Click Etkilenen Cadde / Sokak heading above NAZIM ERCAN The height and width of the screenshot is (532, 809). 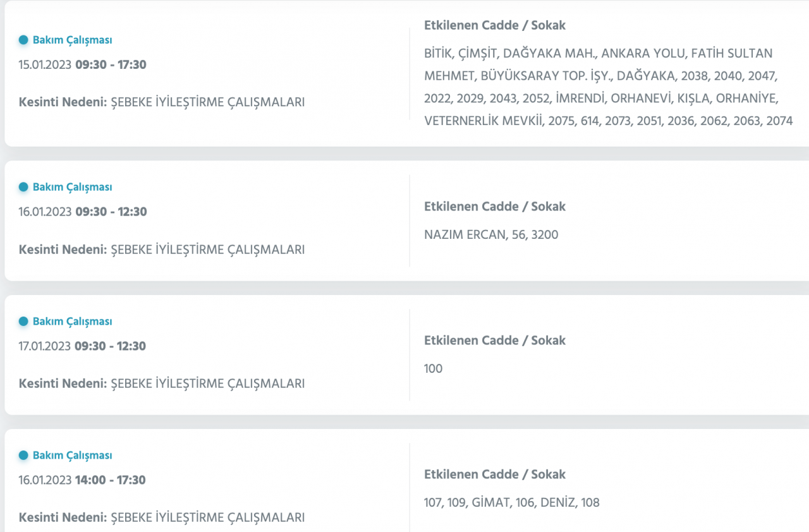(495, 207)
